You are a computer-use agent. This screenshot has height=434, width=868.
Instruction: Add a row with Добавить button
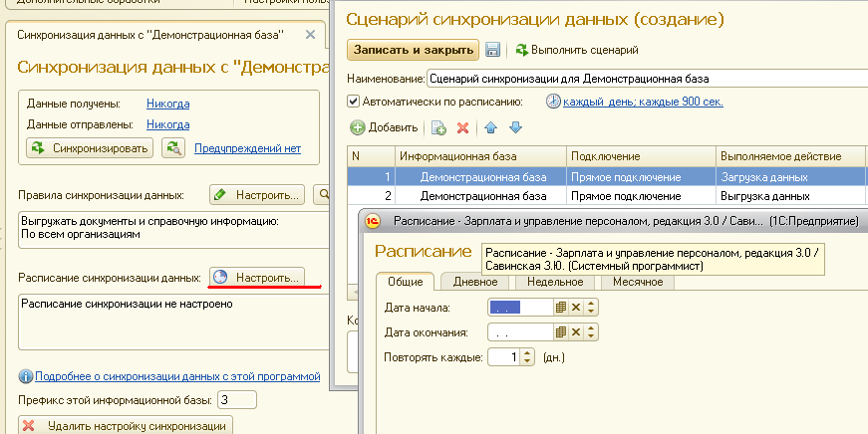click(384, 127)
